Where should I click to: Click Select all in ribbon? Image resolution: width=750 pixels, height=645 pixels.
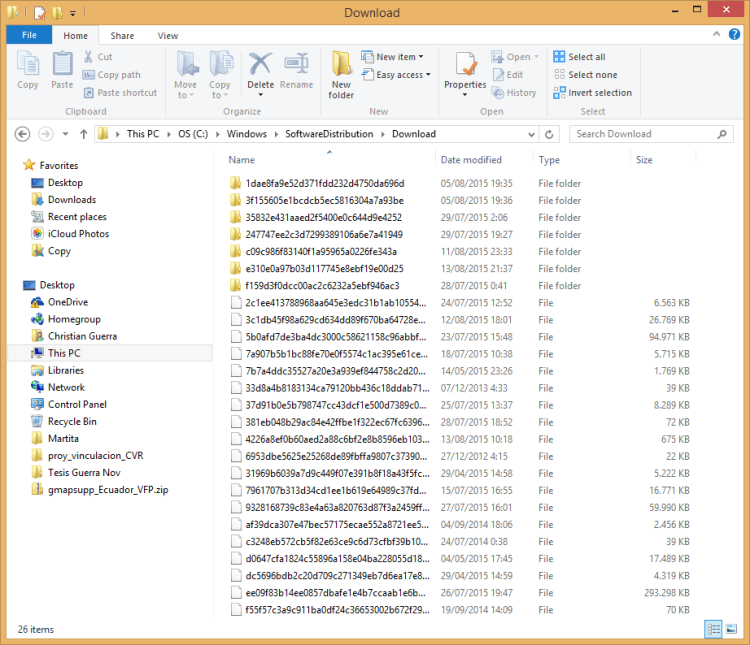pos(586,57)
